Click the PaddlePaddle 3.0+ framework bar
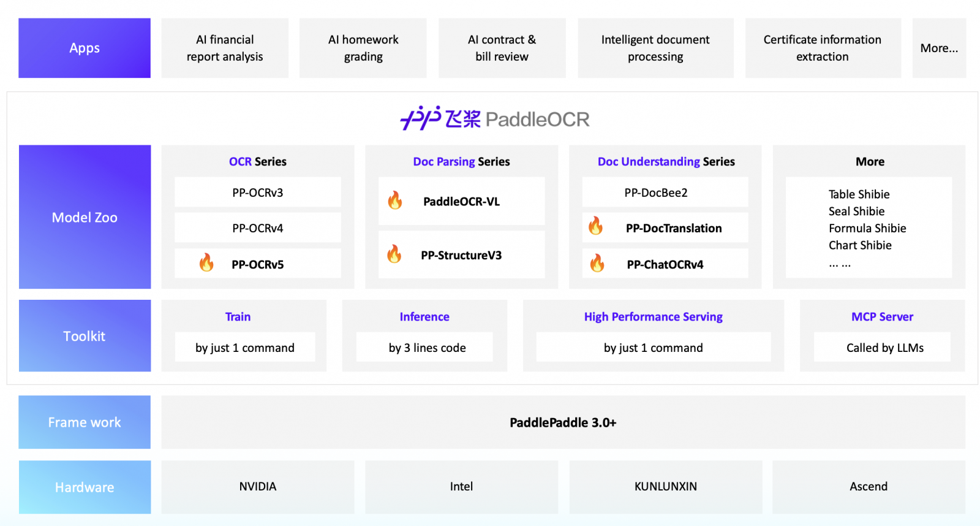This screenshot has height=526, width=980. point(563,422)
